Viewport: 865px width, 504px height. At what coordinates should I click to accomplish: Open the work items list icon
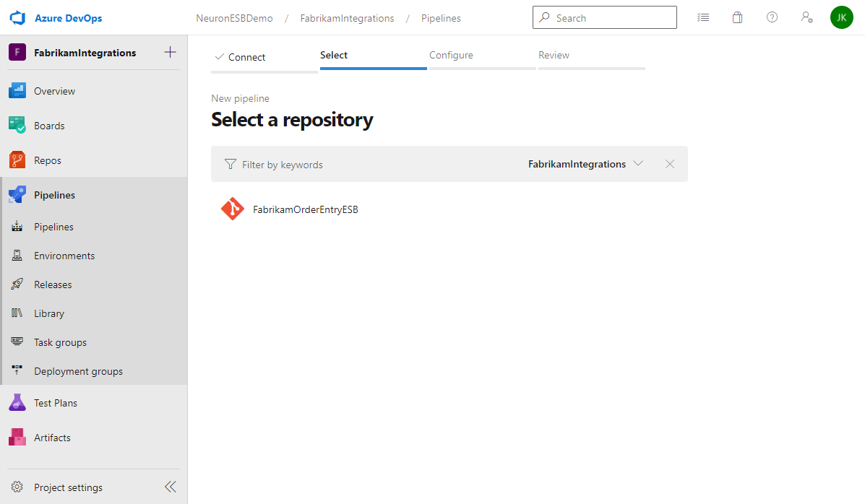pos(703,17)
